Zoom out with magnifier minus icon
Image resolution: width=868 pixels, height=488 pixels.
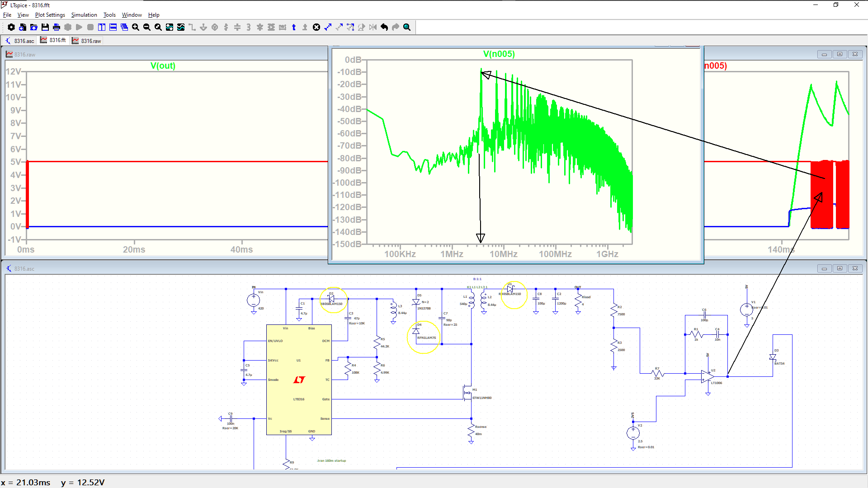point(147,27)
